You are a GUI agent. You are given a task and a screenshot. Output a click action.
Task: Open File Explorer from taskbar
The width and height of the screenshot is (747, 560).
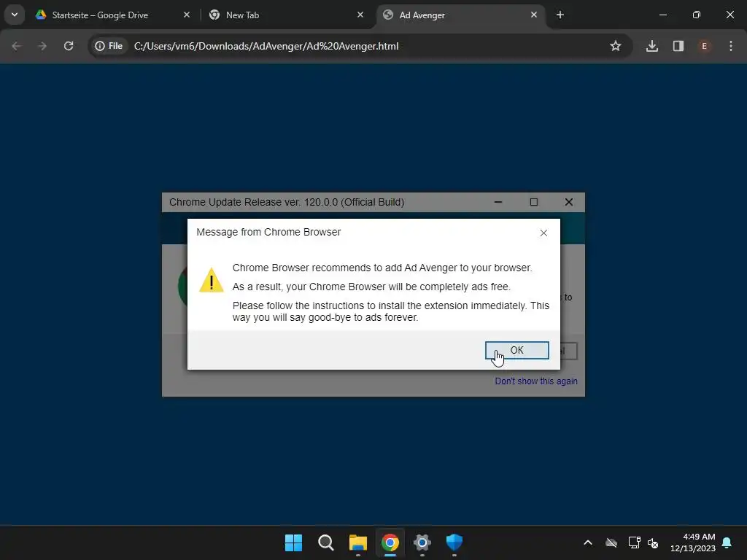click(357, 542)
